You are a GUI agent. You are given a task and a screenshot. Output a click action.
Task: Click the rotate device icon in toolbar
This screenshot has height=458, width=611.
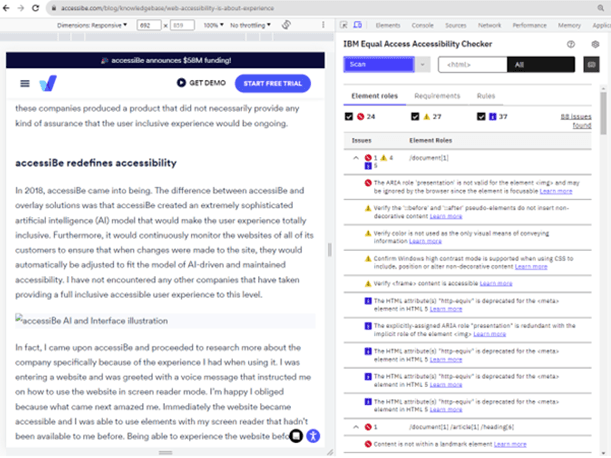286,24
